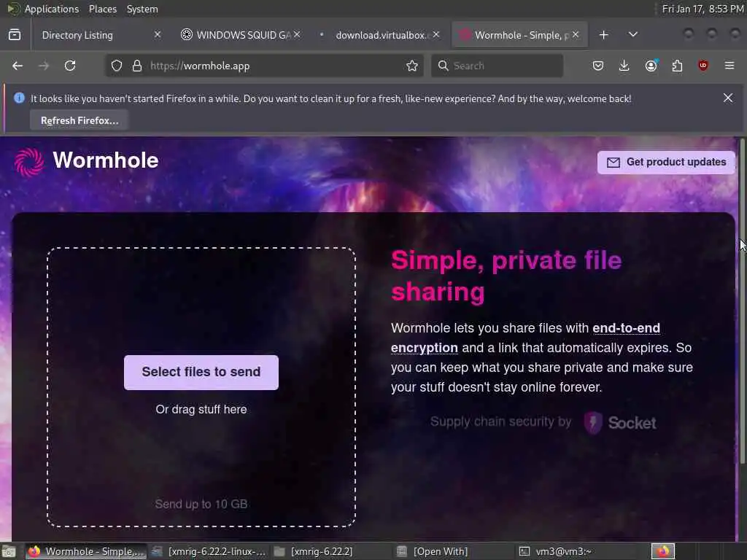Close the Wormhole tab
Screen dimensions: 747x560
pyautogui.click(x=576, y=35)
